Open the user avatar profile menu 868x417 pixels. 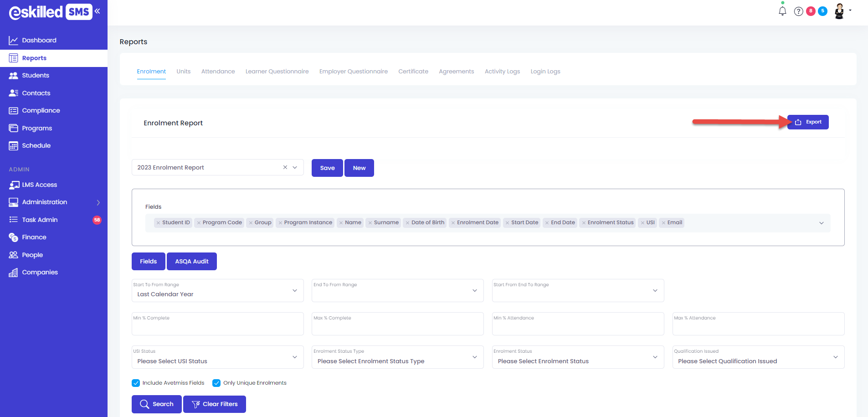tap(839, 11)
